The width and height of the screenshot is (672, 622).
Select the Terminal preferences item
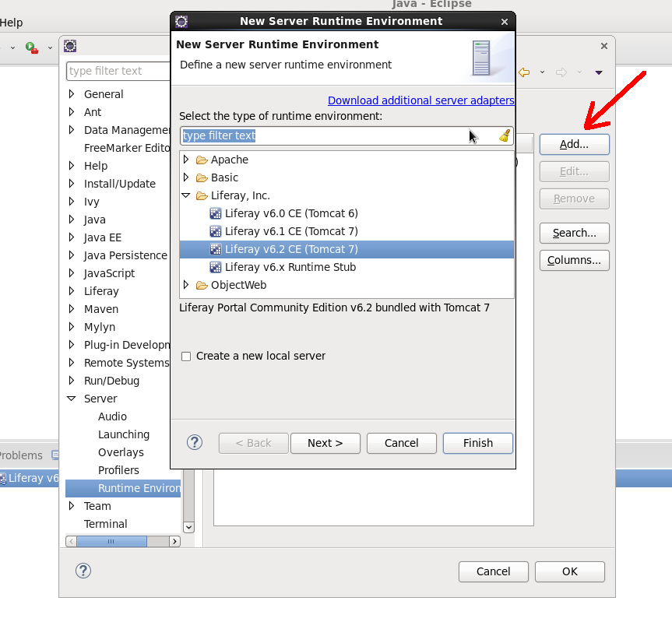click(x=105, y=525)
